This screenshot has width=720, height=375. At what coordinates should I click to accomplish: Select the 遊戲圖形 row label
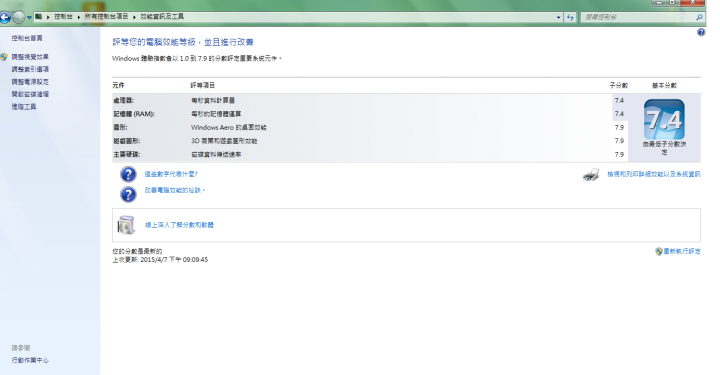(x=127, y=141)
